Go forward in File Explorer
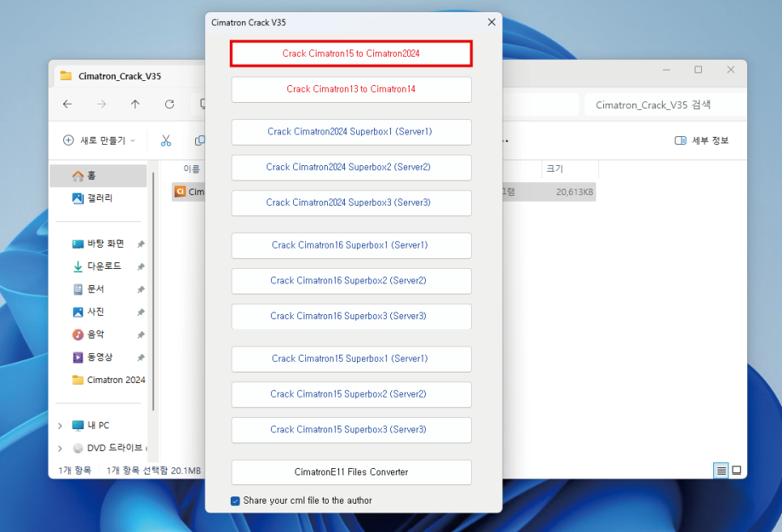The height and width of the screenshot is (532, 782). tap(101, 104)
